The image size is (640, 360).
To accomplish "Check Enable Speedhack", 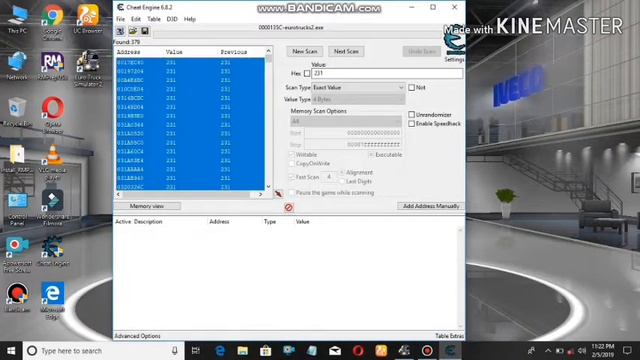I will pyautogui.click(x=411, y=124).
